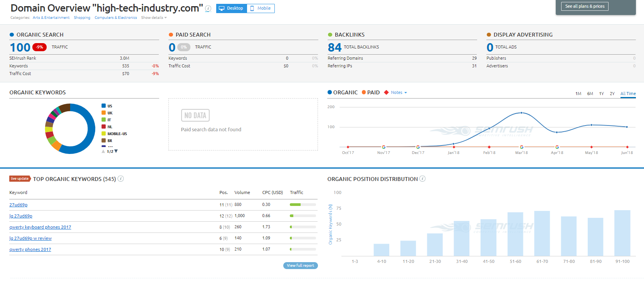
Task: Open keyword qwerty phones 2017
Action: 30,249
